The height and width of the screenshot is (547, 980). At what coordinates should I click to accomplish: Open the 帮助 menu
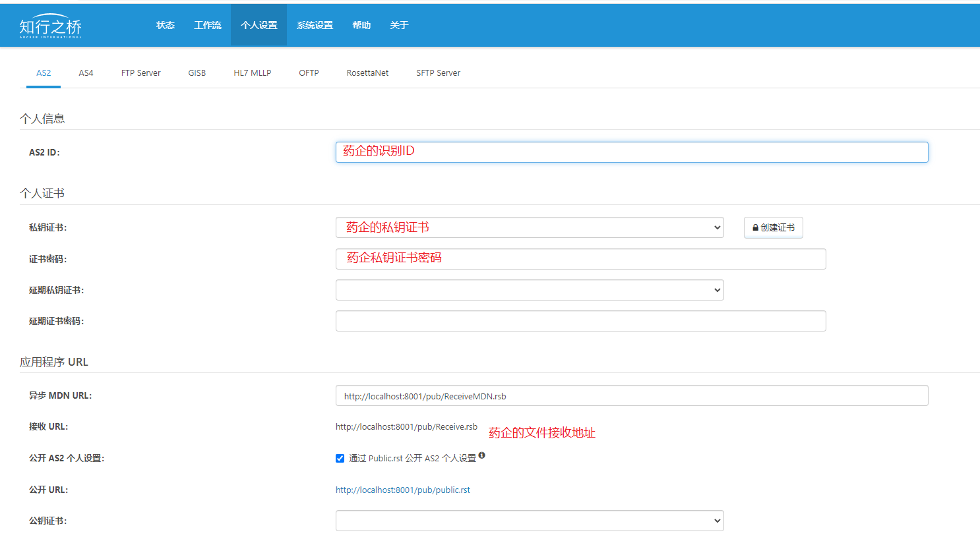[x=361, y=25]
